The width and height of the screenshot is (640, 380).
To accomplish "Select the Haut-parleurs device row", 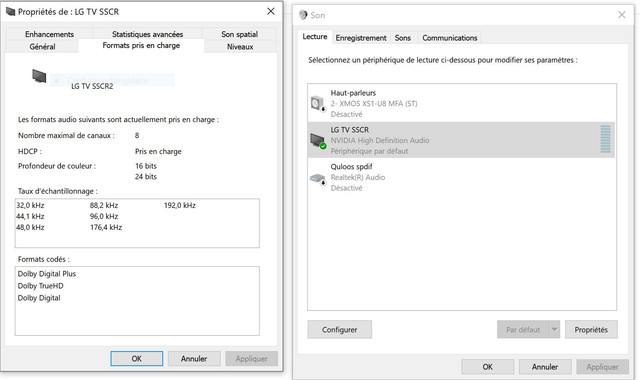I will 461,103.
